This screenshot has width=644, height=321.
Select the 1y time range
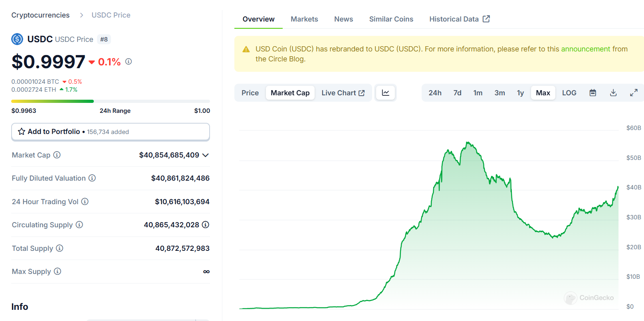click(x=521, y=93)
